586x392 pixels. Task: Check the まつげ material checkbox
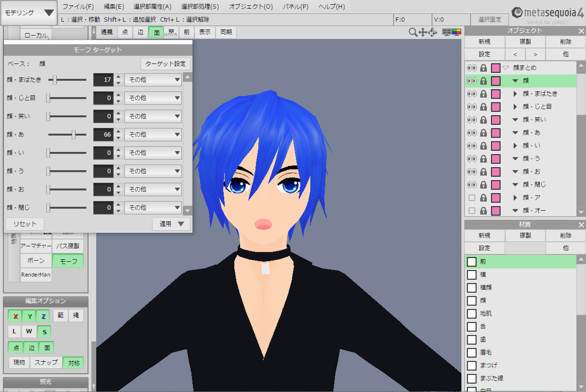click(x=472, y=365)
